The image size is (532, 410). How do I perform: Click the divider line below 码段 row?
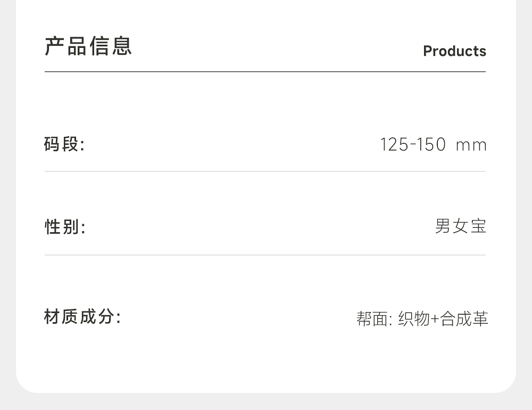pos(265,171)
